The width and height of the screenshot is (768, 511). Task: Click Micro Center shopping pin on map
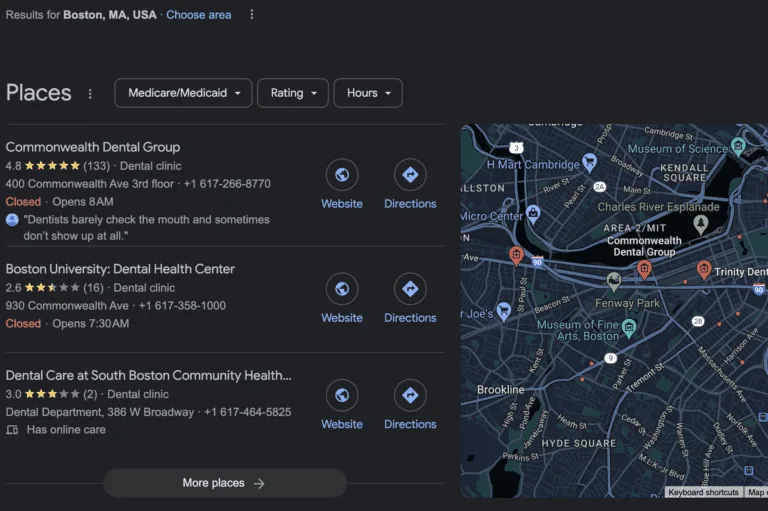click(533, 213)
